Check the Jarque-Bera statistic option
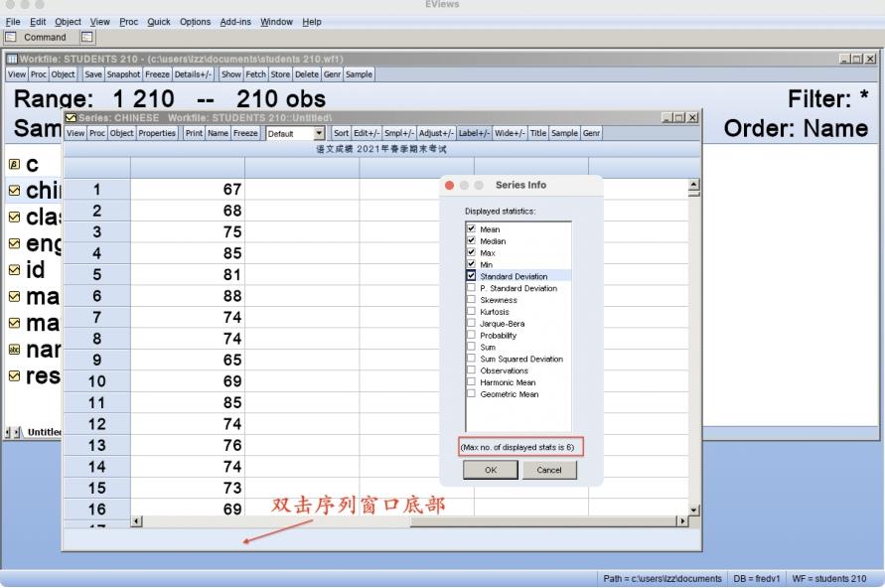This screenshot has height=588, width=885. 471,323
